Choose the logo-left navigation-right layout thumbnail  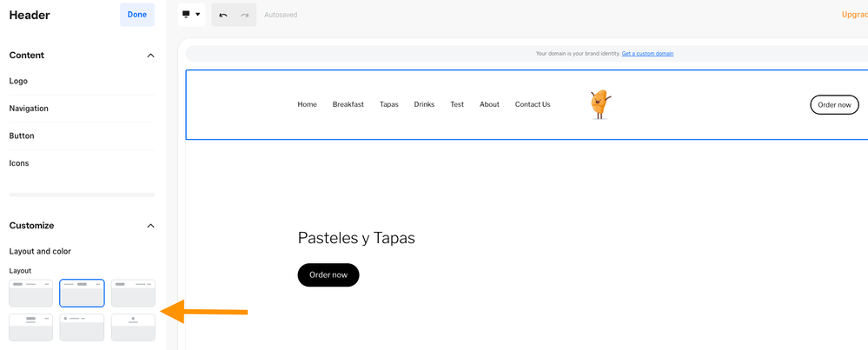(133, 293)
